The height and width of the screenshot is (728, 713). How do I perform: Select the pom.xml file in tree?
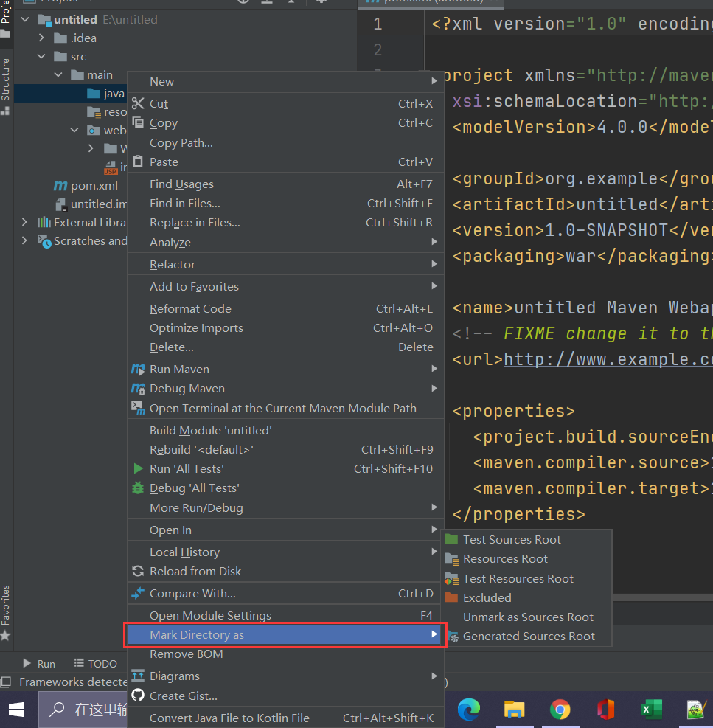coord(86,186)
